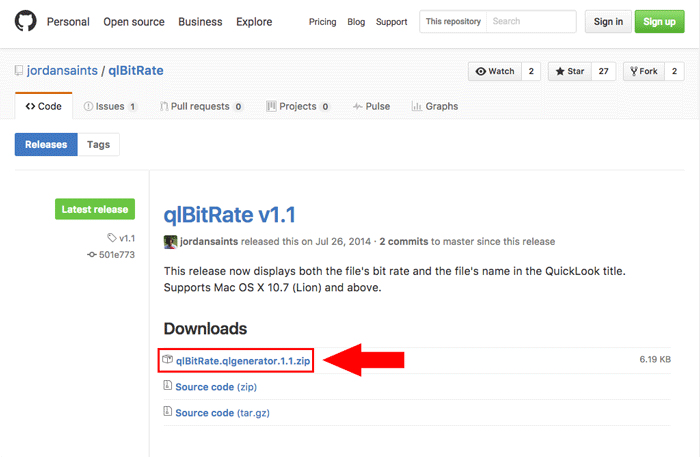Open the Explore menu
This screenshot has height=457, width=700.
pos(254,22)
